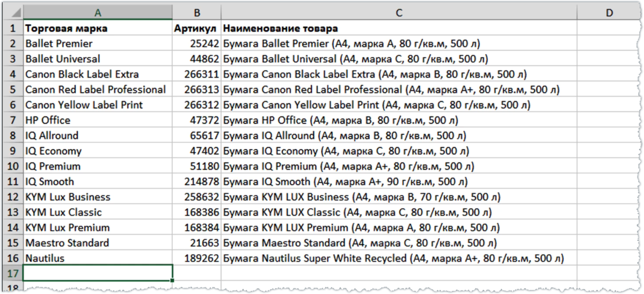The width and height of the screenshot is (644, 294).
Task: Select cell 'Maestro Standard' in column A
Action: 98,242
